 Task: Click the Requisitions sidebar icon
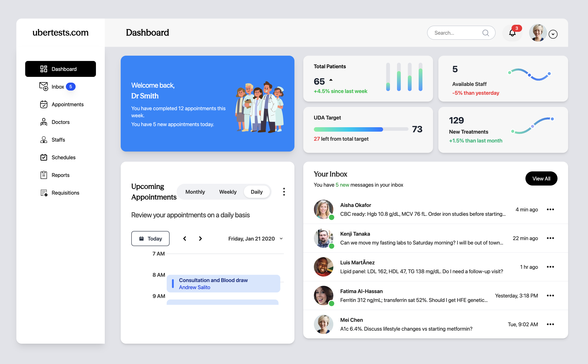click(x=44, y=193)
